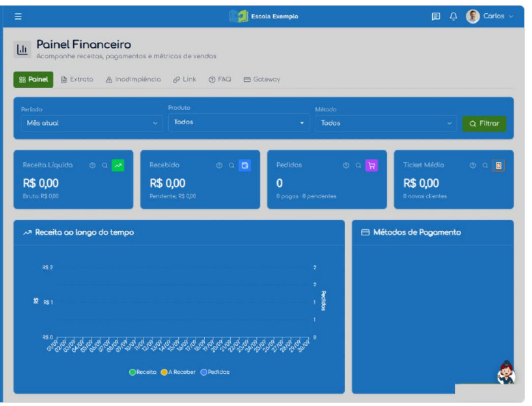This screenshot has height=406, width=532.
Task: Open the Método dropdown
Action: 386,123
